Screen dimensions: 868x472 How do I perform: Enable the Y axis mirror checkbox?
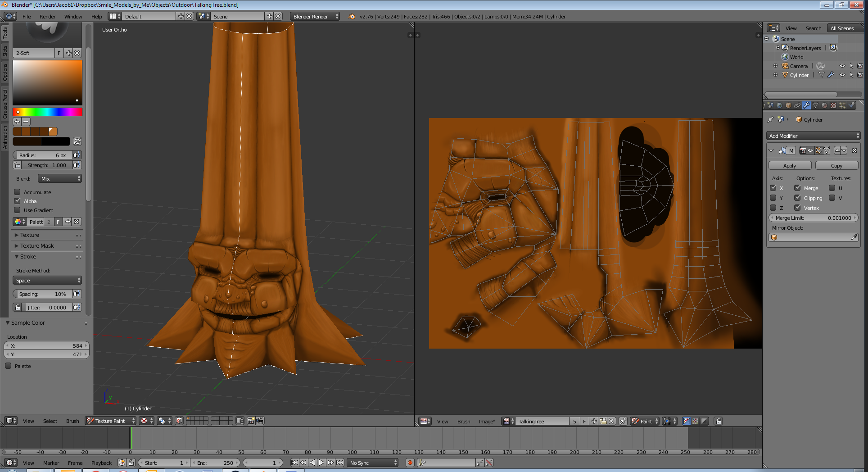773,198
